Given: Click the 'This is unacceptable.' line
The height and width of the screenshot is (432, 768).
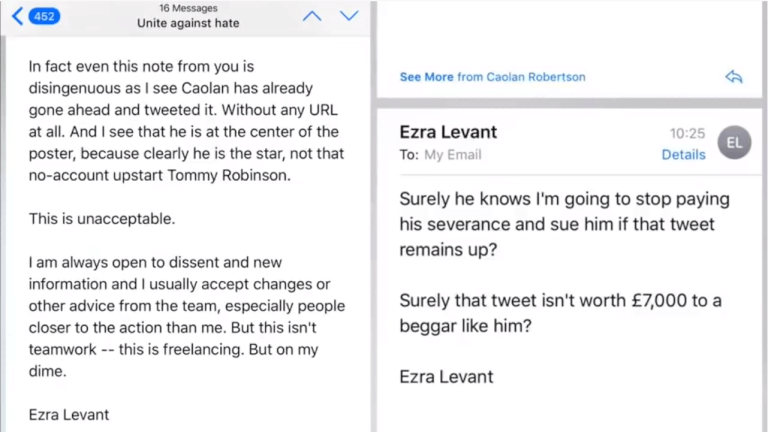Looking at the screenshot, I should [x=102, y=218].
